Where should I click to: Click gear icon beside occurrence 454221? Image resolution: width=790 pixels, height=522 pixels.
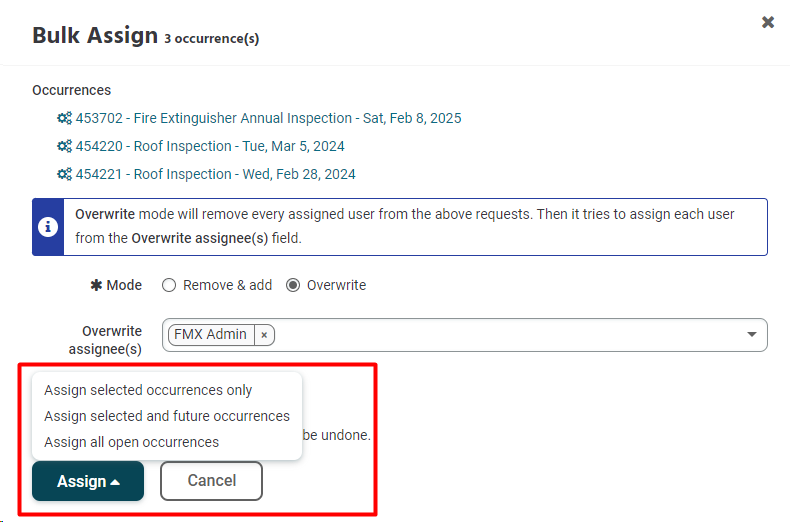tap(64, 174)
